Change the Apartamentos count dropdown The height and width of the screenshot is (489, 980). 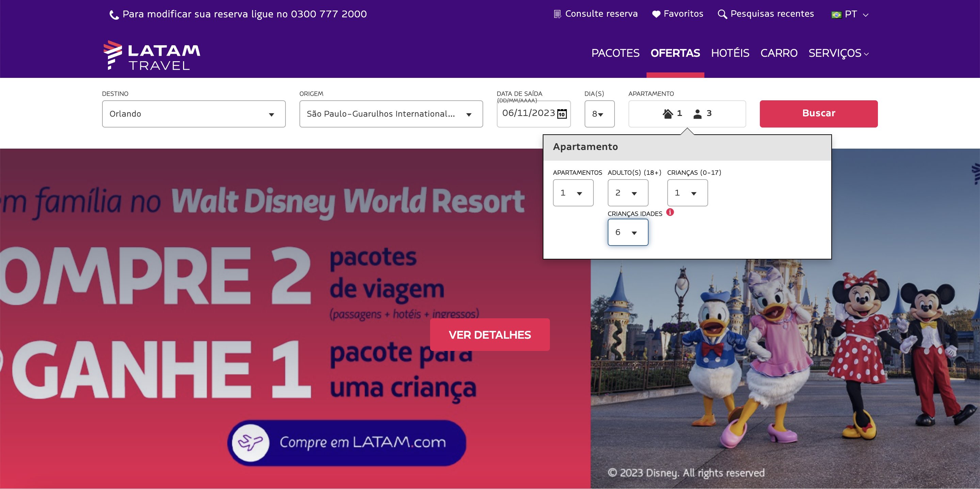[573, 193]
